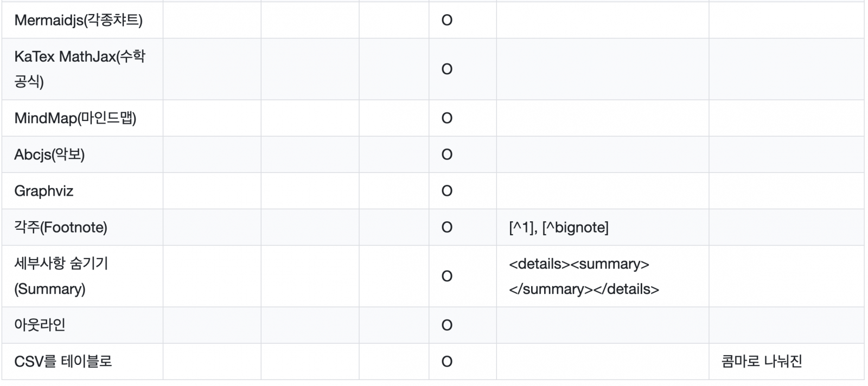Viewport: 868px width, 386px height.
Task: Select the O mark in KaTeX MathJax row
Action: [x=447, y=69]
